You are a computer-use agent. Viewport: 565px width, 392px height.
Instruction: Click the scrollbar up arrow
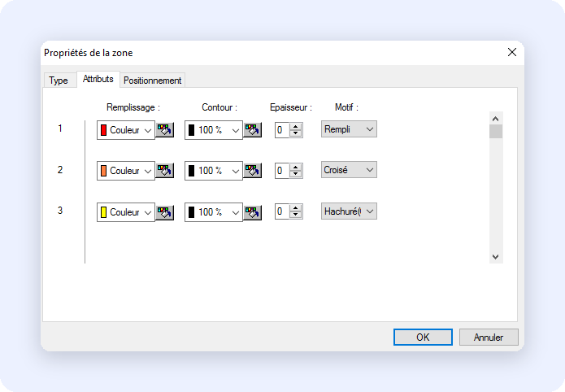(x=496, y=119)
